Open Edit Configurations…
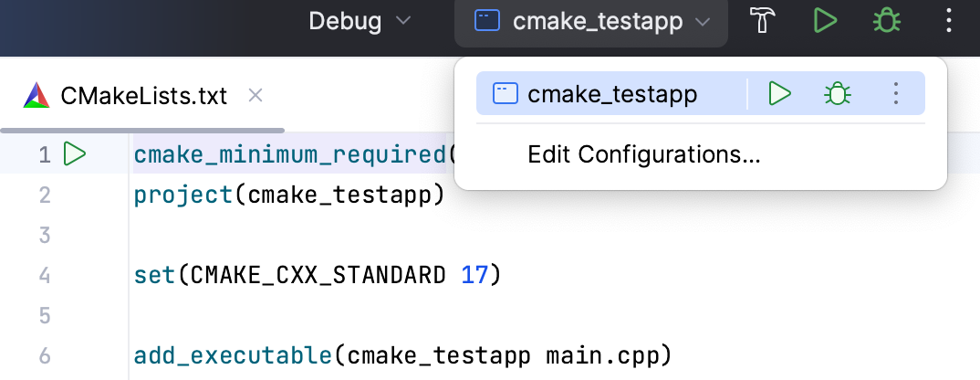Image resolution: width=980 pixels, height=380 pixels. [x=643, y=154]
